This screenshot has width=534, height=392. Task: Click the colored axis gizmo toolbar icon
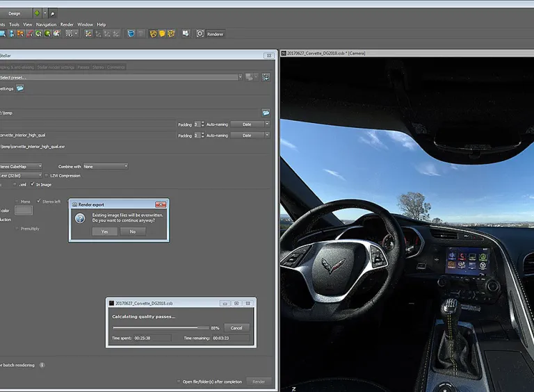(x=88, y=33)
